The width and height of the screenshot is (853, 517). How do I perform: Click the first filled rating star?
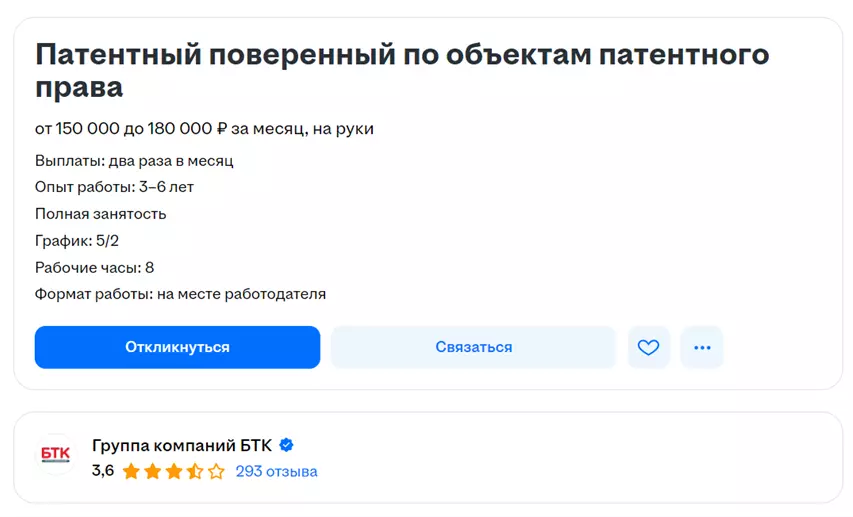pos(131,472)
